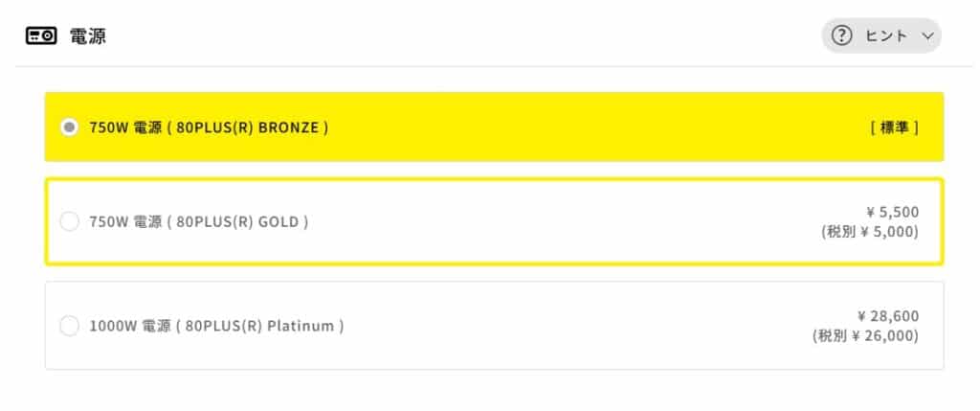Select the 750W BRONZE radio button
Viewport: 980px width, 411px height.
[x=69, y=126]
